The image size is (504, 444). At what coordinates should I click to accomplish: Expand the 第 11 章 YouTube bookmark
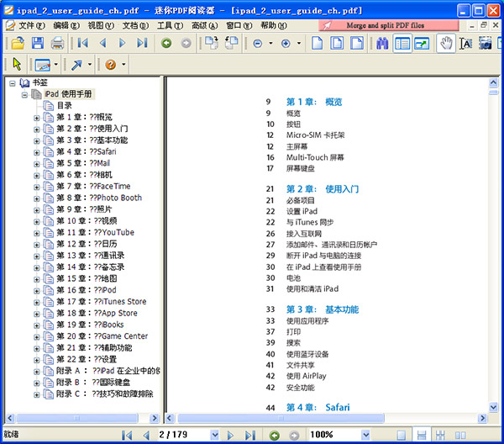(37, 233)
